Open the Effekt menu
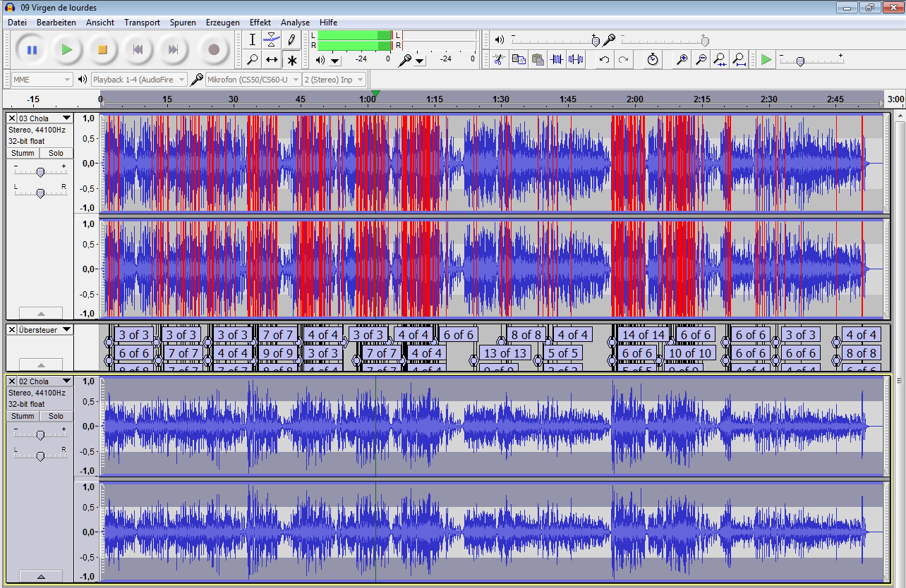Screen dimensions: 906x588 (x=260, y=23)
